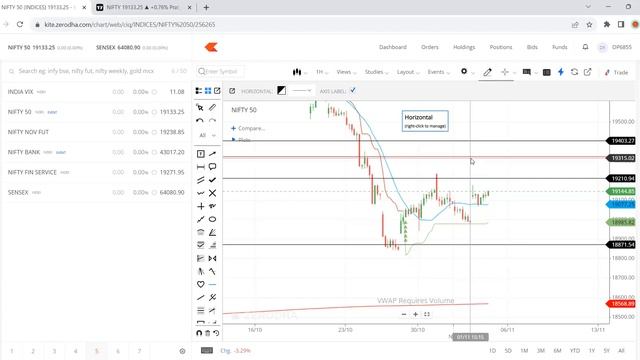Switch drawing palette to list view
Viewport: 640px width, 360px height.
(x=199, y=91)
